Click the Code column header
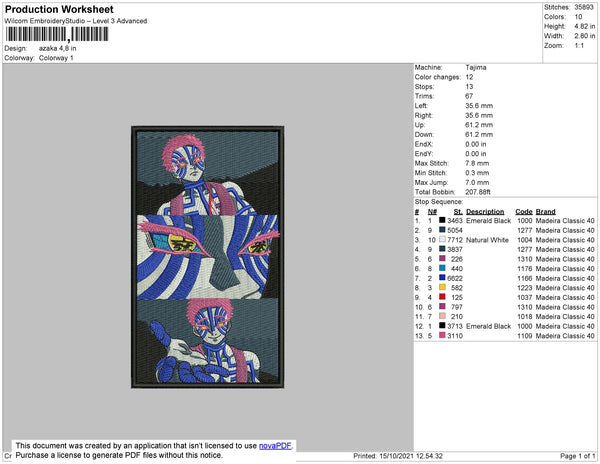Viewport: 600px width, 464px height. click(x=524, y=212)
